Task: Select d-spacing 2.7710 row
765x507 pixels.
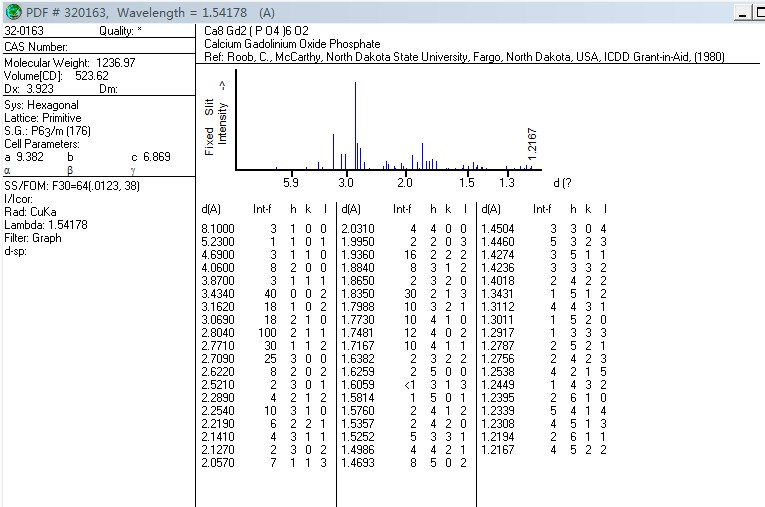Action: tap(264, 346)
